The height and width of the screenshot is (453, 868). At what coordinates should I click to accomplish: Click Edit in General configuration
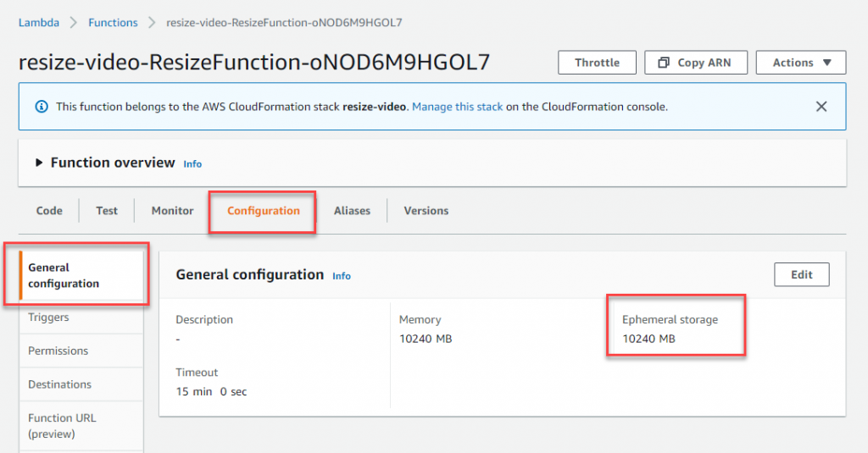point(802,274)
